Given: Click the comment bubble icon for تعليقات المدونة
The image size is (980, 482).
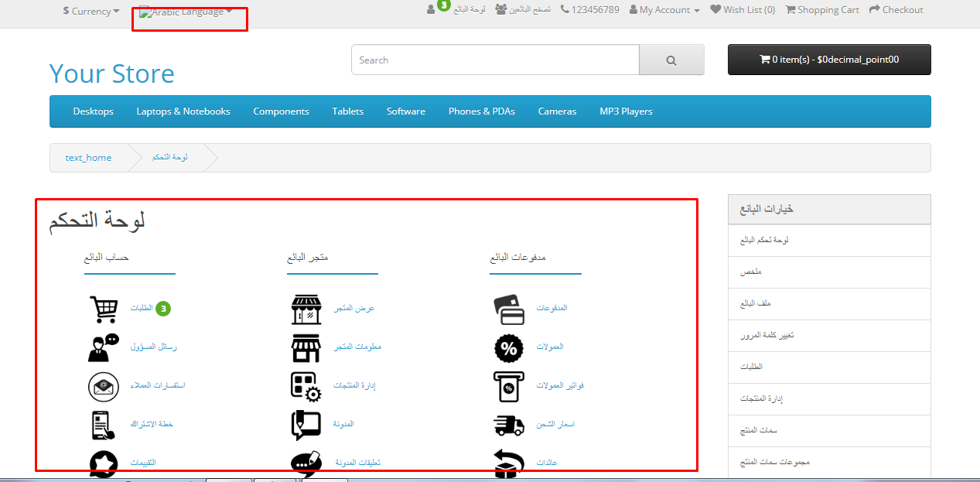Looking at the screenshot, I should [x=306, y=463].
